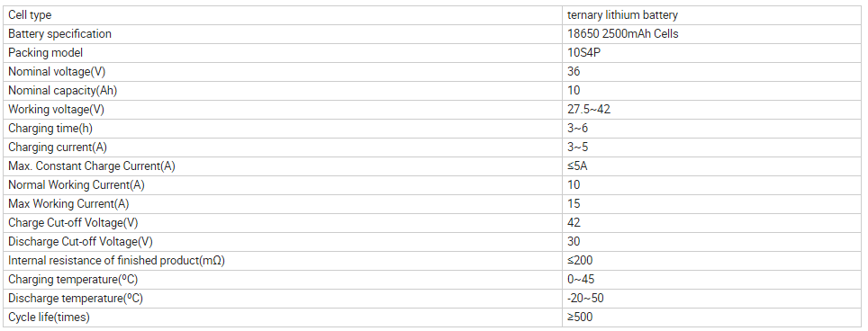This screenshot has height=331, width=868.
Task: Select the ≤200 internal resistance value
Action: 580,260
